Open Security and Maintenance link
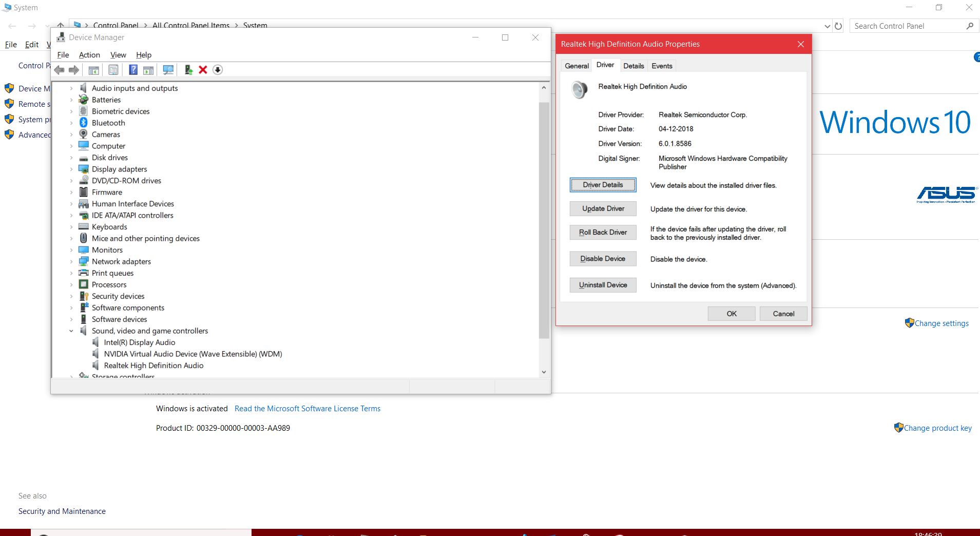Screen dimensions: 980x536 pos(62,511)
